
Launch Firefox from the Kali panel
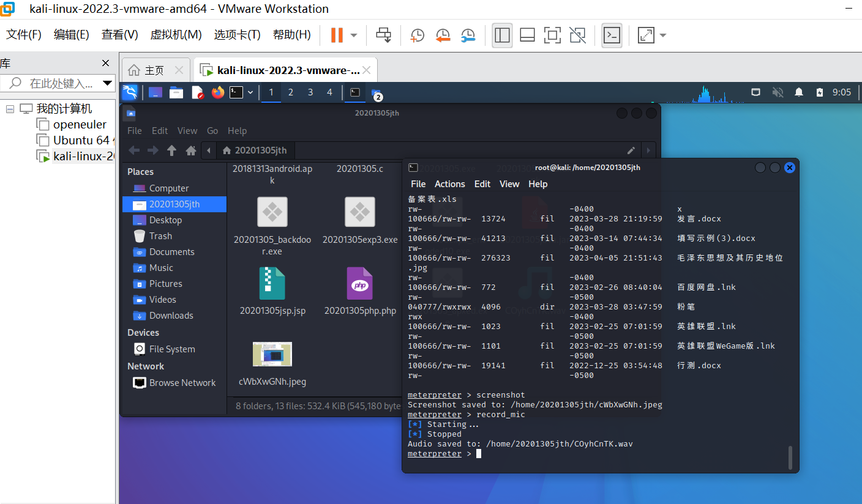pos(218,92)
